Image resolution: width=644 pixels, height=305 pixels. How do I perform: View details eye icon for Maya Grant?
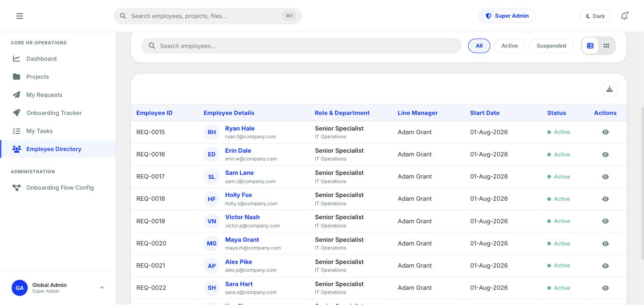point(605,243)
